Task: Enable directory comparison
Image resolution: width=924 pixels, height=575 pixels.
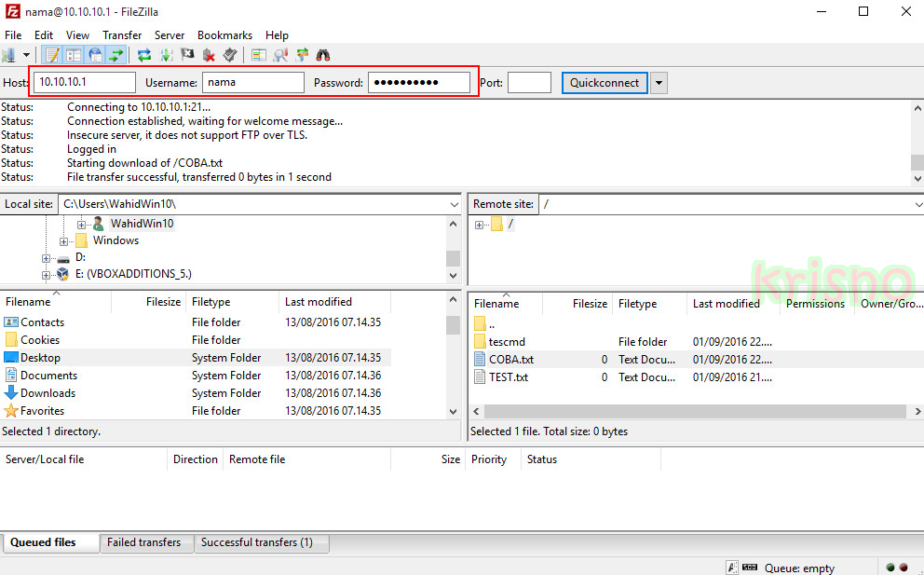Action: point(259,55)
